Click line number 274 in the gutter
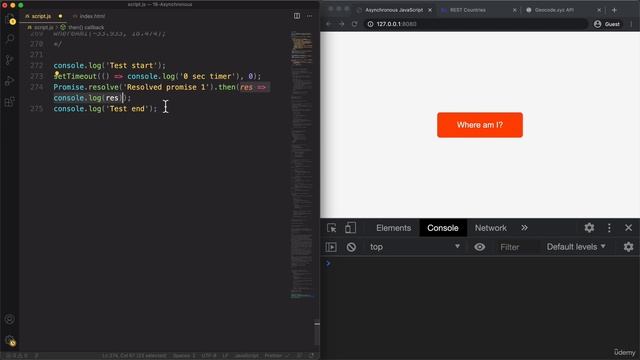640x360 pixels. click(x=36, y=87)
